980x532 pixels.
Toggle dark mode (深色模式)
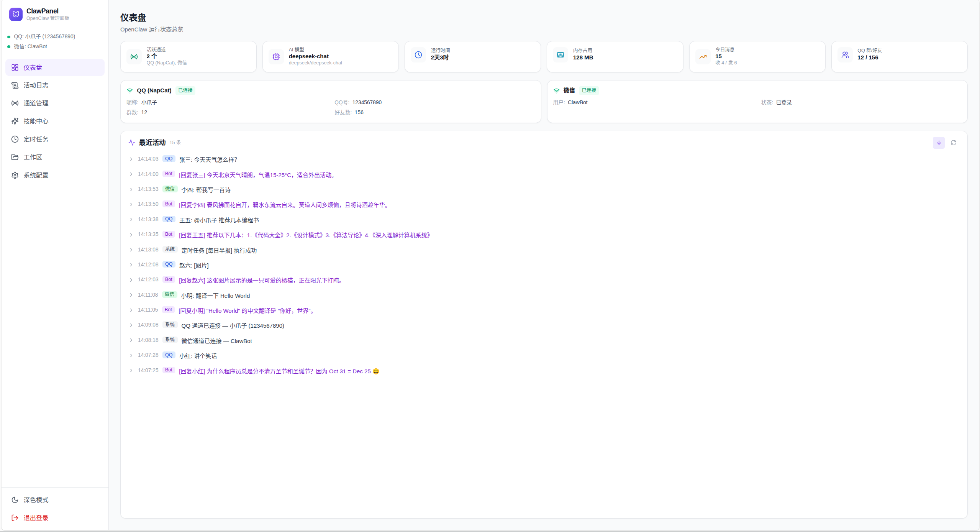coord(36,500)
